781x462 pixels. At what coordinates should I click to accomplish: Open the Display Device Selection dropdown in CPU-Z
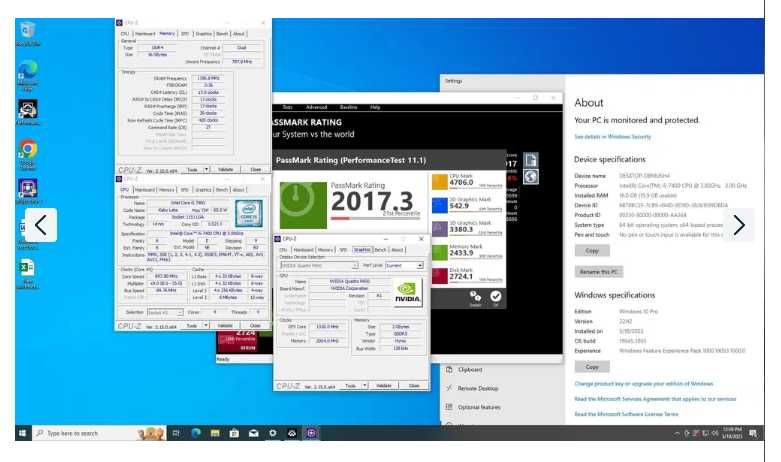click(x=319, y=265)
